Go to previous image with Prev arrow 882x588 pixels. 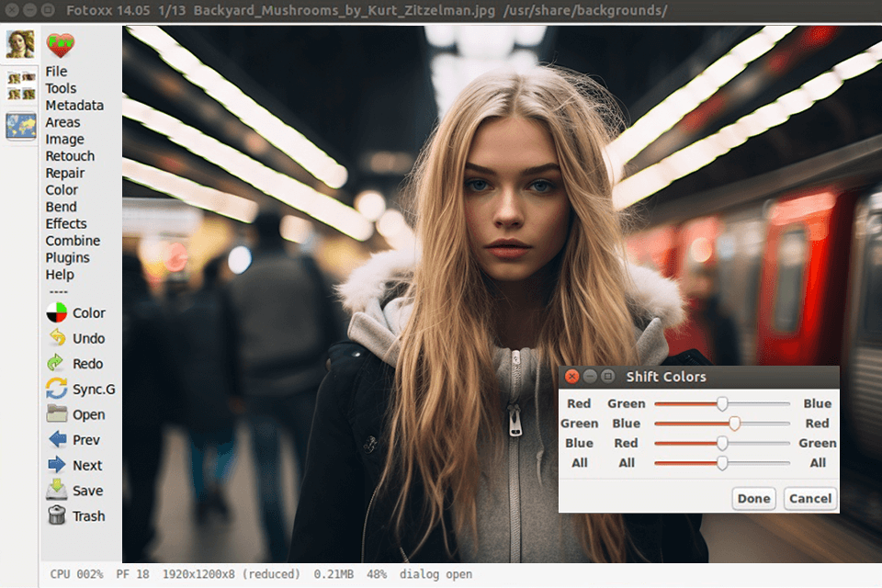pos(57,439)
